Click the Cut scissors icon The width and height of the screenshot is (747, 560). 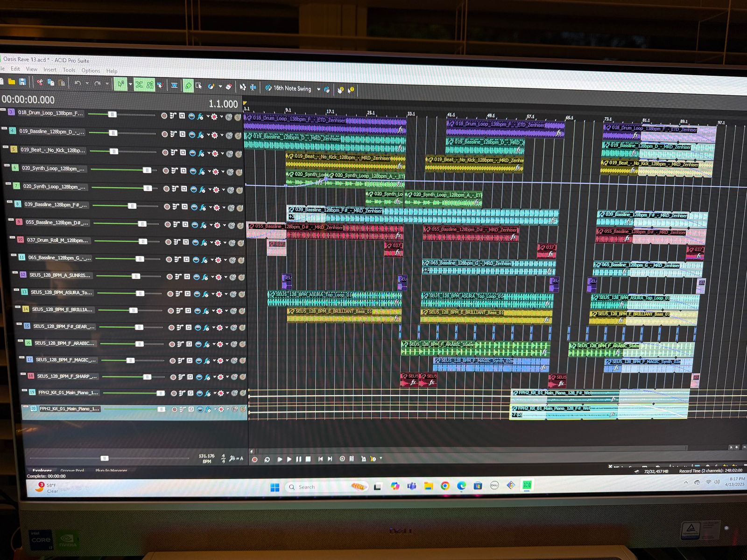coord(40,83)
